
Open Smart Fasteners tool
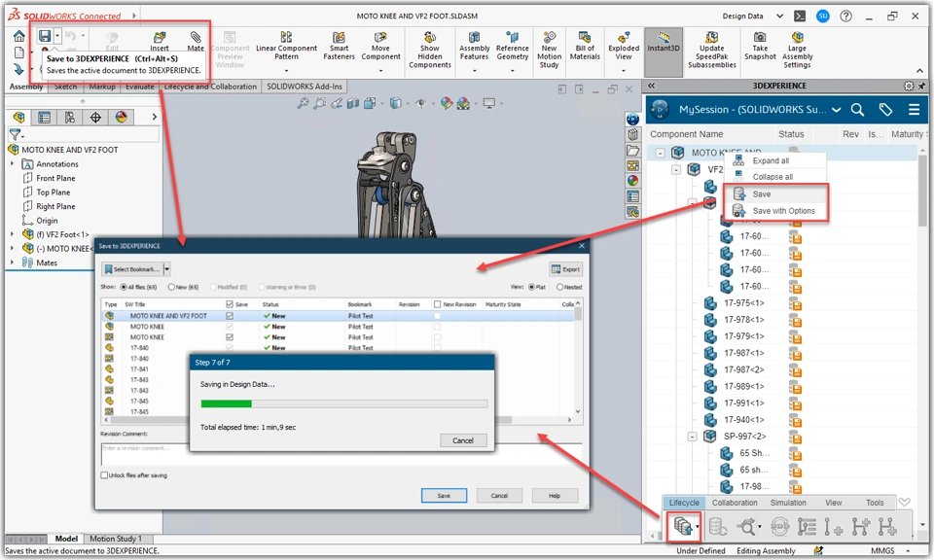(339, 47)
